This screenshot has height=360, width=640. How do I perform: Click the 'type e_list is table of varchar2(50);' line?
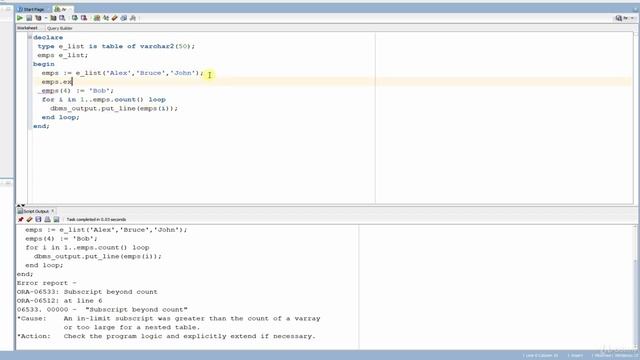tap(116, 47)
